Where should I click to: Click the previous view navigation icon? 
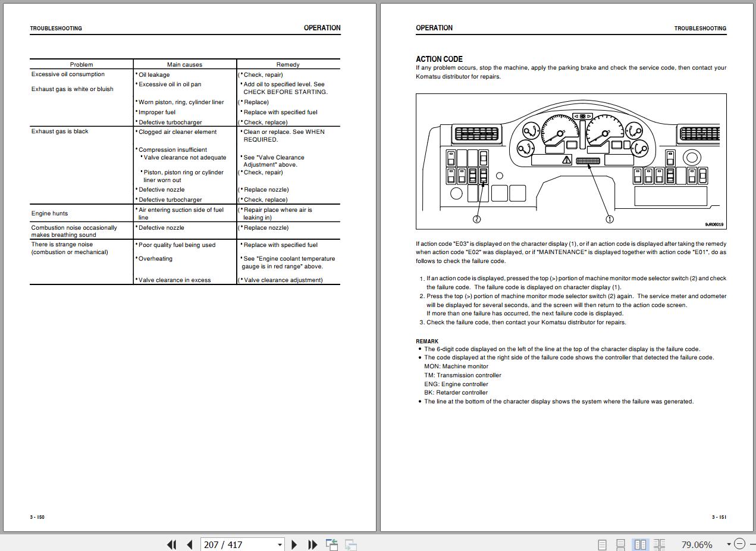click(332, 544)
